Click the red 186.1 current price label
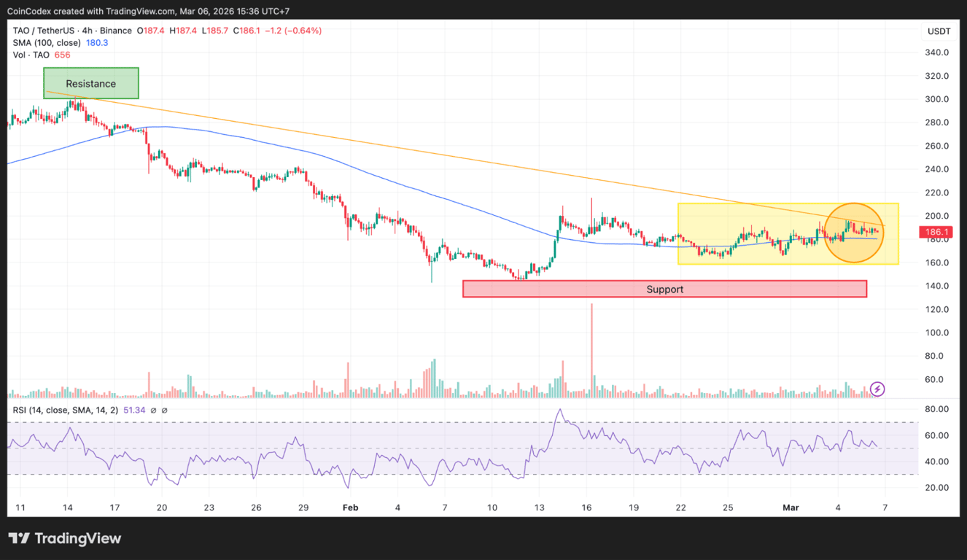This screenshot has height=560, width=967. point(936,231)
